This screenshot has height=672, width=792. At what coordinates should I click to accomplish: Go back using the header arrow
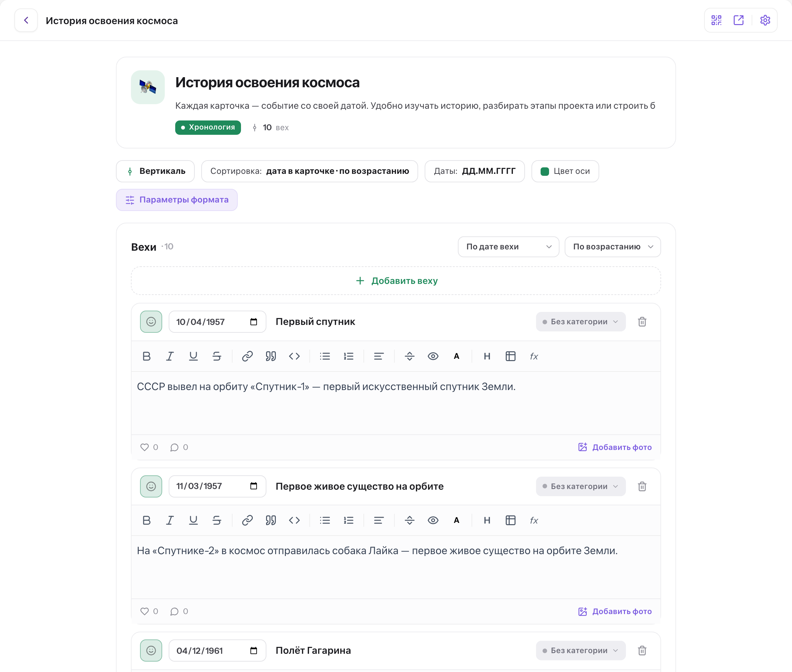(x=26, y=20)
